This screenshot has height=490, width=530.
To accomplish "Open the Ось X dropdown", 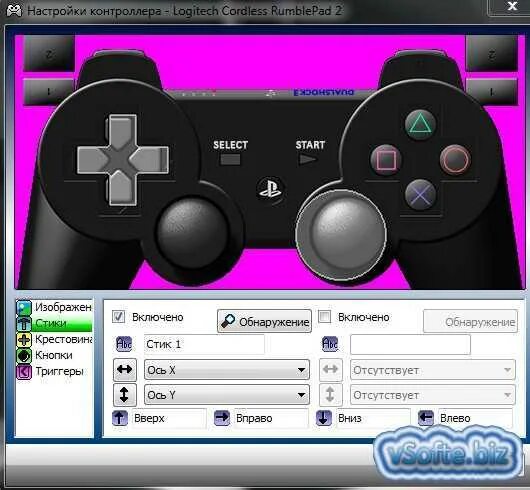I will [x=227, y=370].
